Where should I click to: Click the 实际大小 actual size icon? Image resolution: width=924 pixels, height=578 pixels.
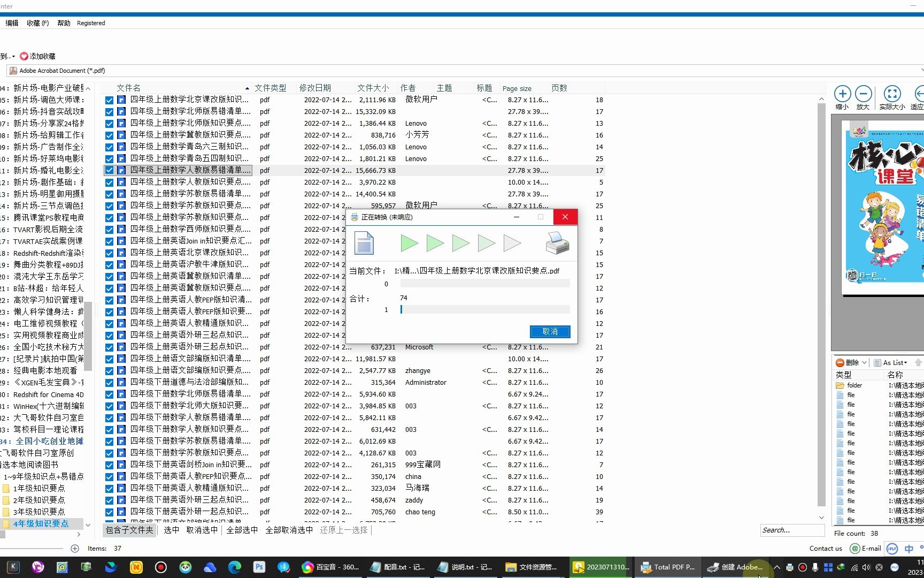click(x=891, y=95)
